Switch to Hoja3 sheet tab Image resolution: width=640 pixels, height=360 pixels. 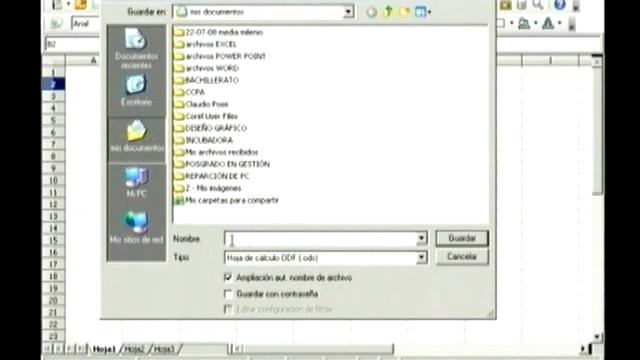(x=164, y=349)
